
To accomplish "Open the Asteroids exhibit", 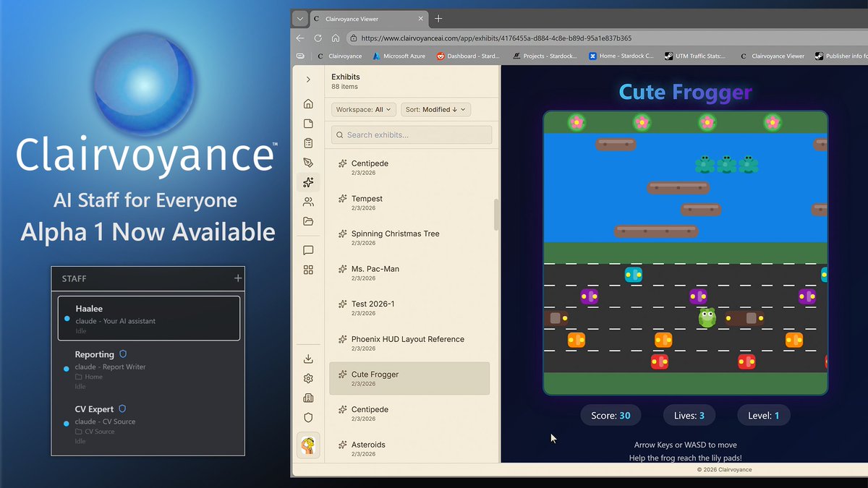I will pos(409,448).
